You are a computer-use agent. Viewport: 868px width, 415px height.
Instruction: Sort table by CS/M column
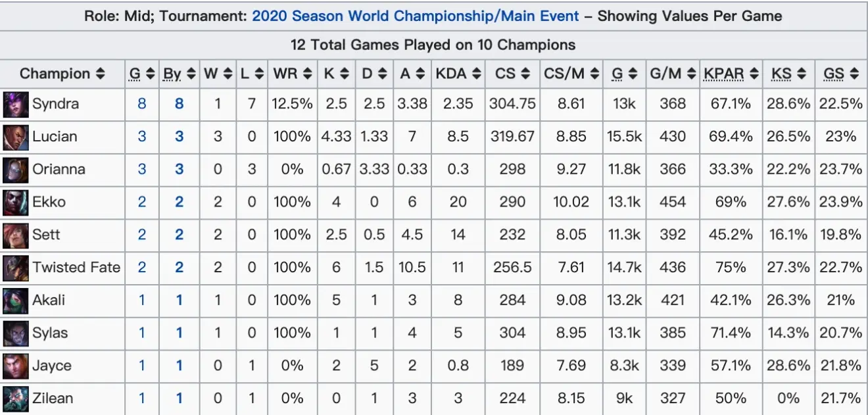(x=571, y=74)
